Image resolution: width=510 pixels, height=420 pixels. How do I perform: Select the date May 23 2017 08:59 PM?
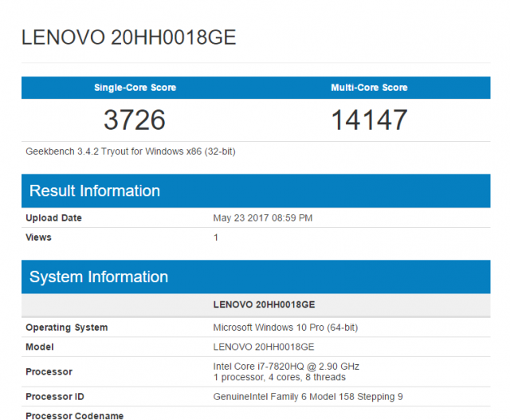click(x=263, y=218)
